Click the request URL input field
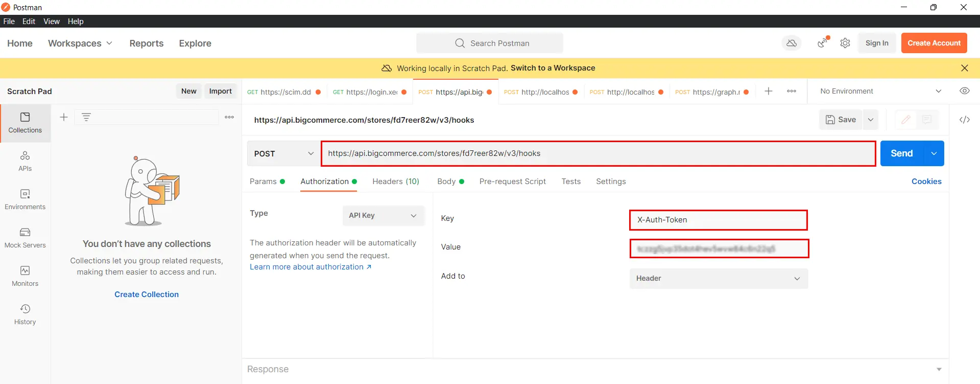This screenshot has height=384, width=980. click(599, 153)
